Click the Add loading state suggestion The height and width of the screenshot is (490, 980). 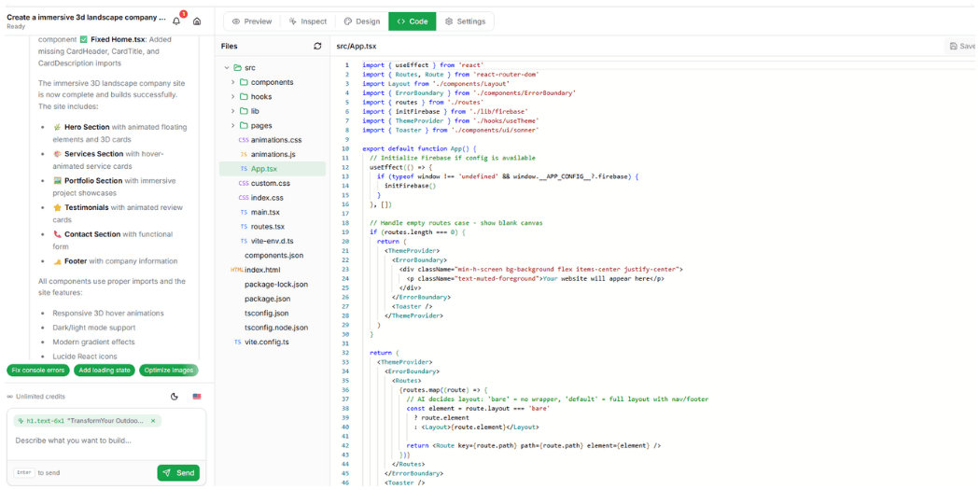104,371
